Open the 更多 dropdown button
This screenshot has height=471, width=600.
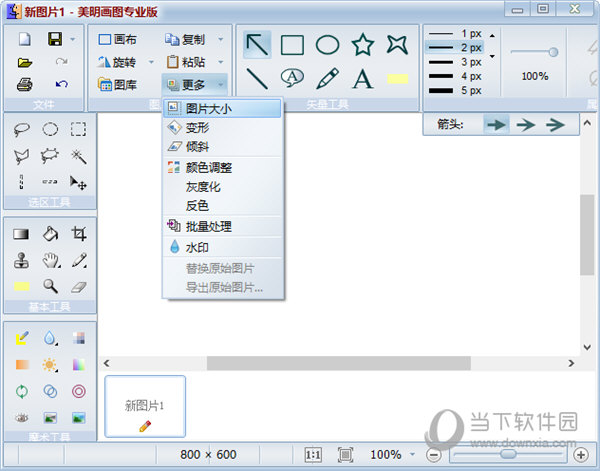click(x=194, y=84)
